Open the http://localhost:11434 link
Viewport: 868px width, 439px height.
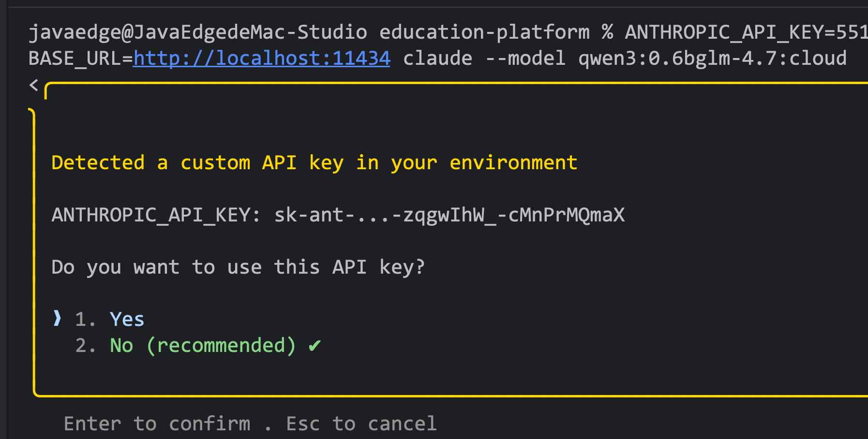pos(262,59)
